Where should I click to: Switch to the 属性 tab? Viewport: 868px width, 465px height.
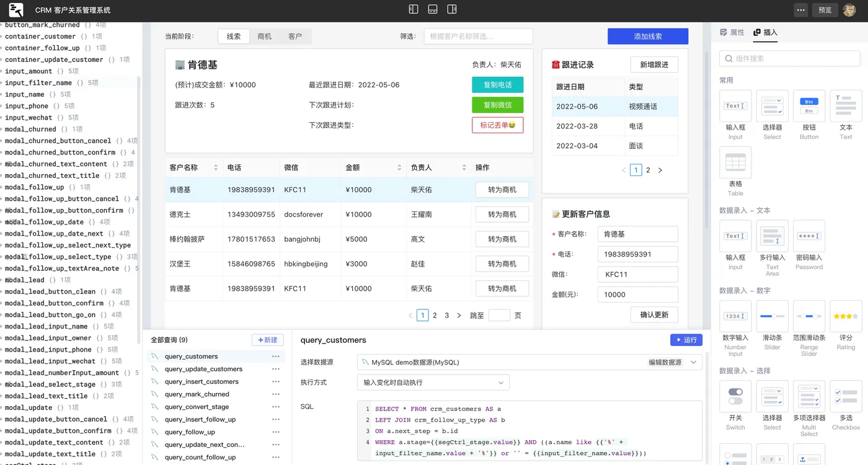pyautogui.click(x=732, y=32)
